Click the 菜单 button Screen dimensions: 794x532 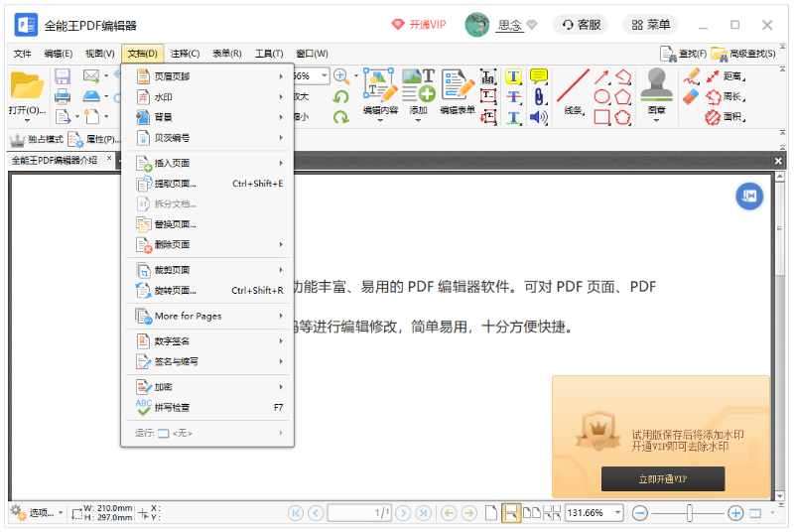point(651,25)
